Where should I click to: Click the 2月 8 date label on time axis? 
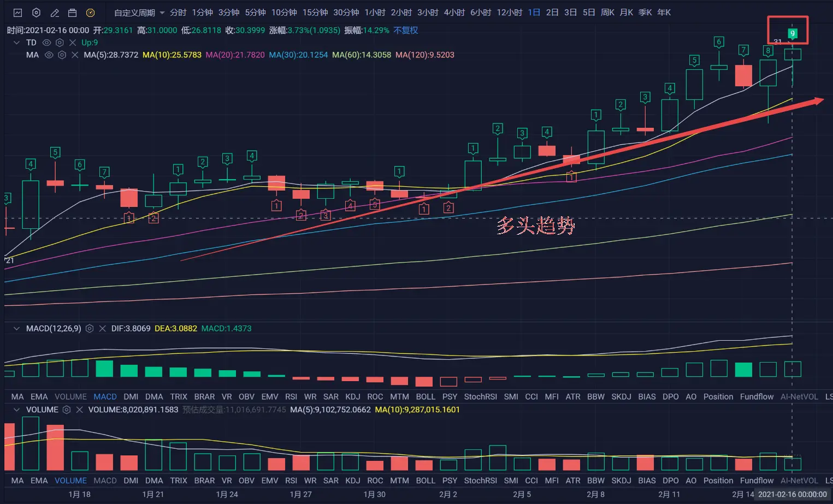595,495
